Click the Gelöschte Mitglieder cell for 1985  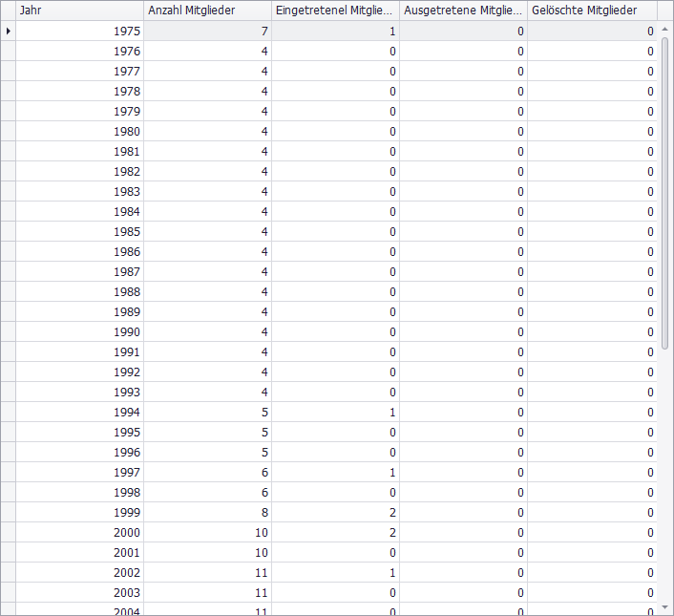pos(591,232)
